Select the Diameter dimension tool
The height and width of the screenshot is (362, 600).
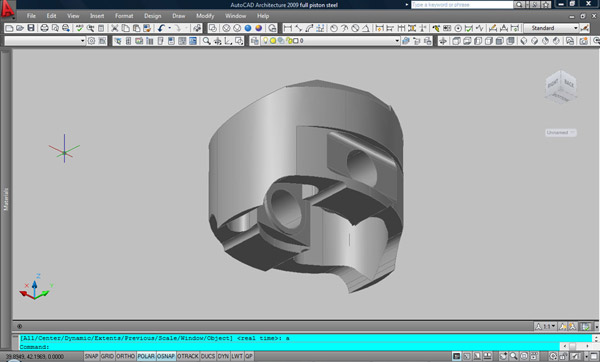[x=355, y=28]
